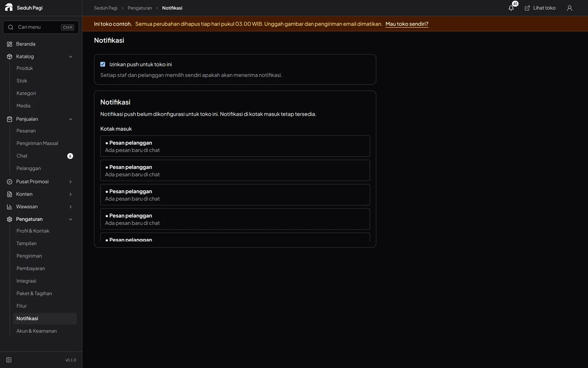588x368 pixels.
Task: Collapse the Pengaturan section chevron
Action: pos(71,219)
